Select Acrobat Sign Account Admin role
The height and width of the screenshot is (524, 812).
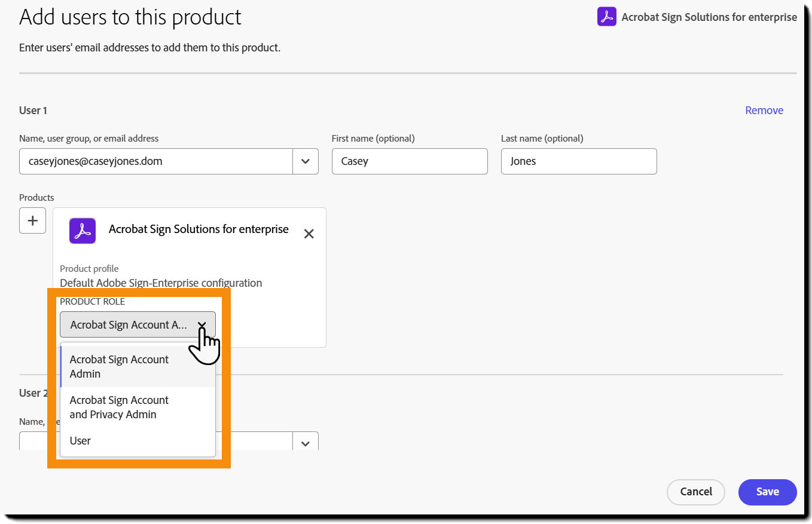(x=119, y=366)
